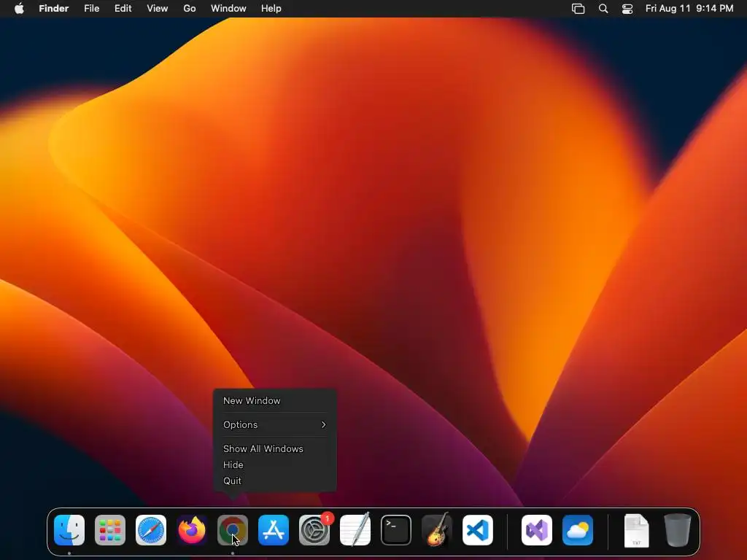Click the Google Chrome Dock icon

233,530
